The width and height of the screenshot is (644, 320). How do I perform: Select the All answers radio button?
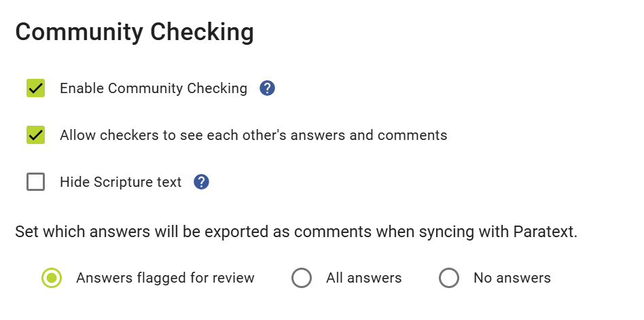(302, 278)
